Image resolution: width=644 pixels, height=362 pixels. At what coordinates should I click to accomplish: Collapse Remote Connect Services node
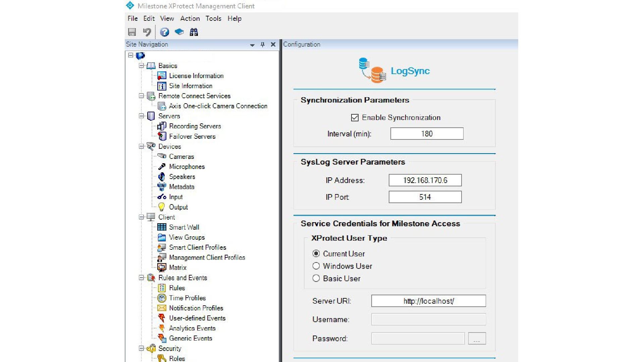(142, 96)
